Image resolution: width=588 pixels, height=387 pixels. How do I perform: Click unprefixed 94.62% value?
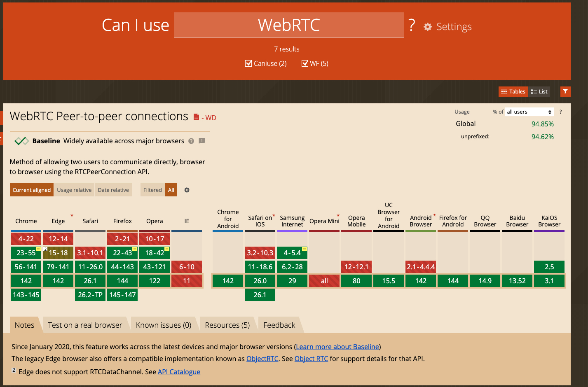tap(542, 137)
